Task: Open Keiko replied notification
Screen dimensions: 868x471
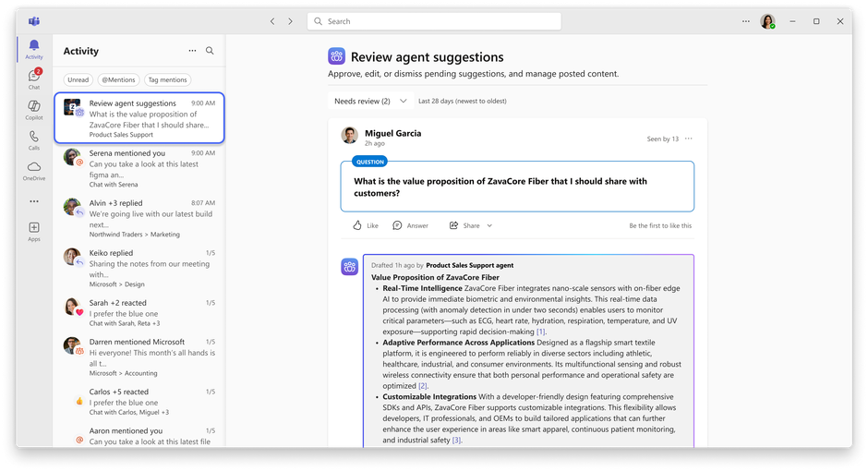Action: pos(139,268)
